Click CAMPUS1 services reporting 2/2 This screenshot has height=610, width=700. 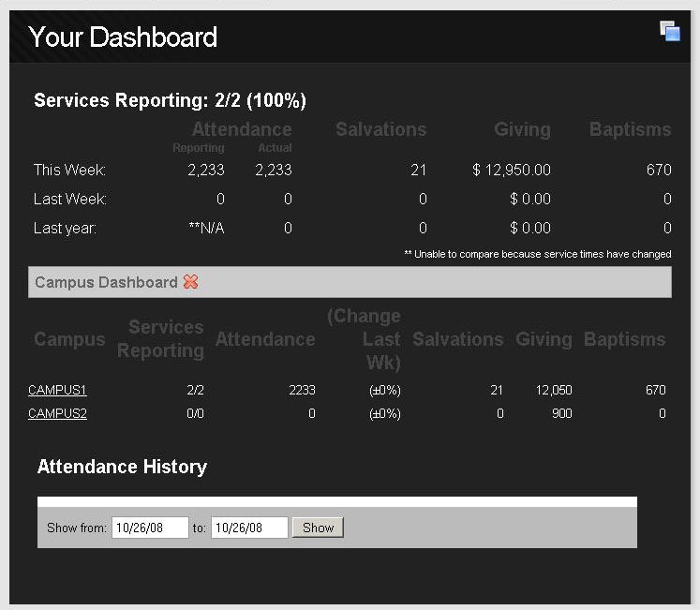(x=196, y=391)
